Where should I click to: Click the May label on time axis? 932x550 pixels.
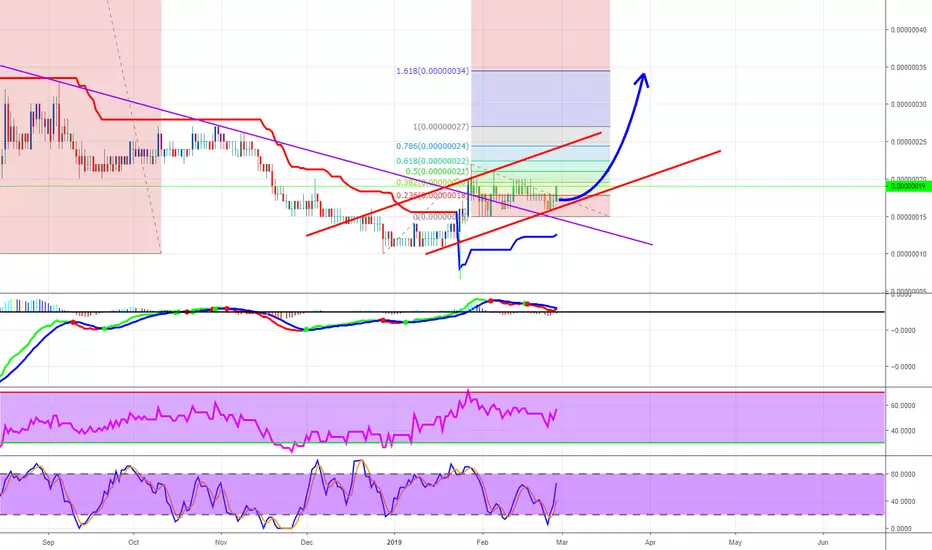(x=735, y=542)
